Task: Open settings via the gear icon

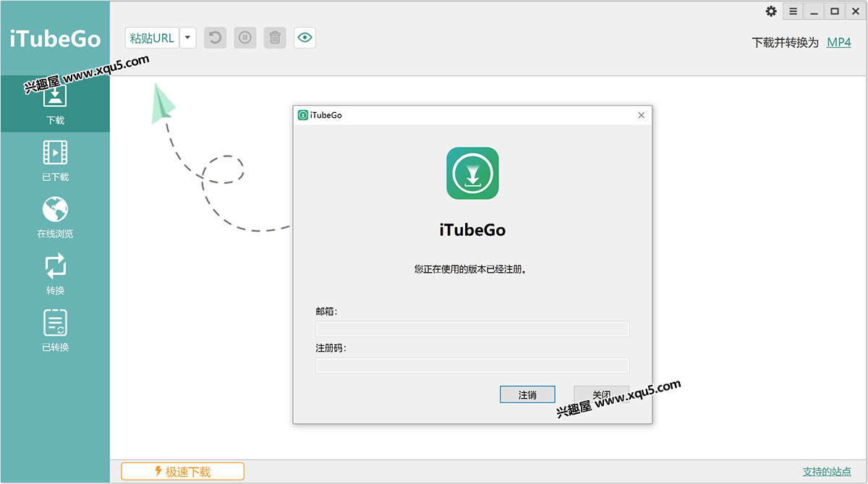Action: (x=771, y=11)
